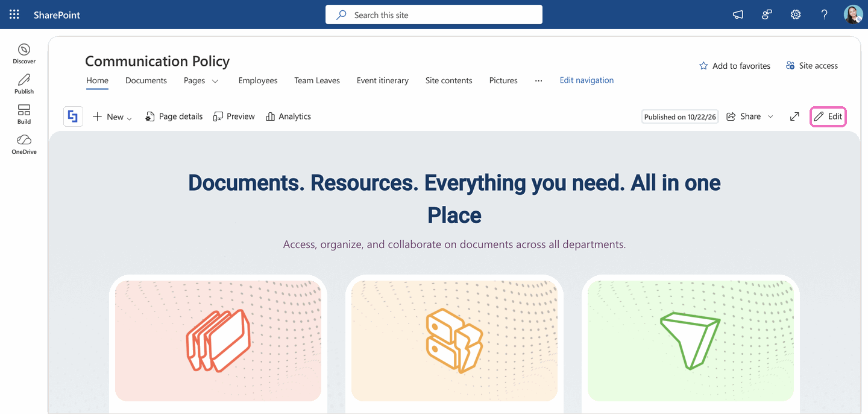Select the Home navigation tab

pyautogui.click(x=97, y=80)
